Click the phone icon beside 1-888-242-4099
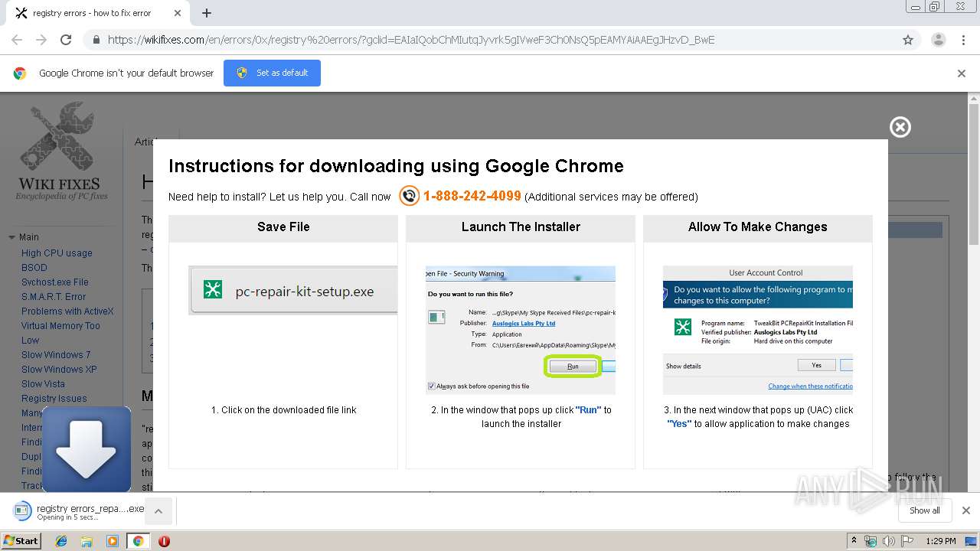Viewport: 980px width, 551px height. tap(410, 196)
